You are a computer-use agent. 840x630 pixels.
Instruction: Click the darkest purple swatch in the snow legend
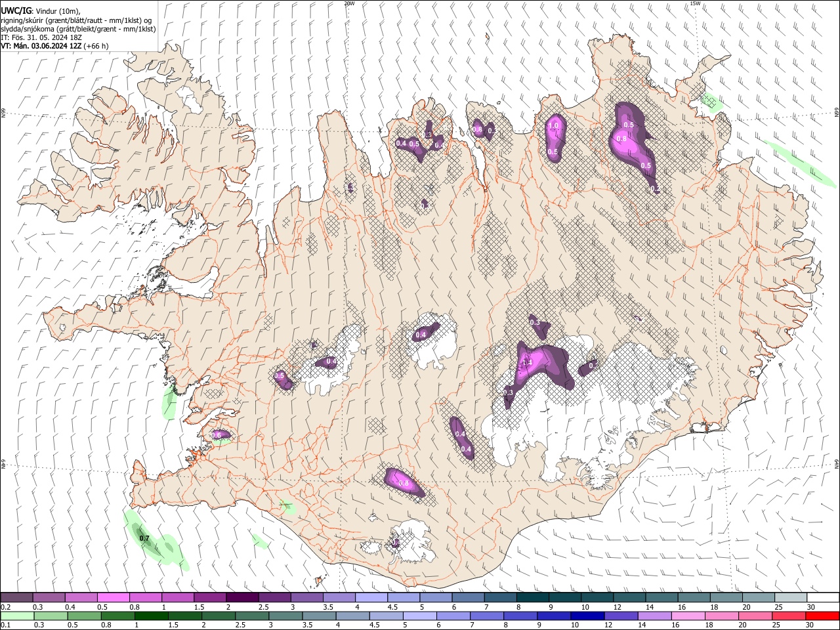pyautogui.click(x=242, y=598)
